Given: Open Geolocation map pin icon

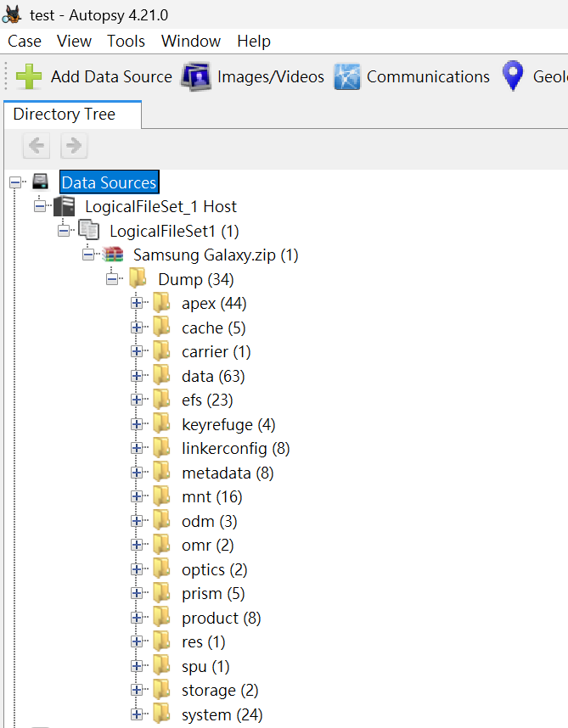Looking at the screenshot, I should [513, 76].
